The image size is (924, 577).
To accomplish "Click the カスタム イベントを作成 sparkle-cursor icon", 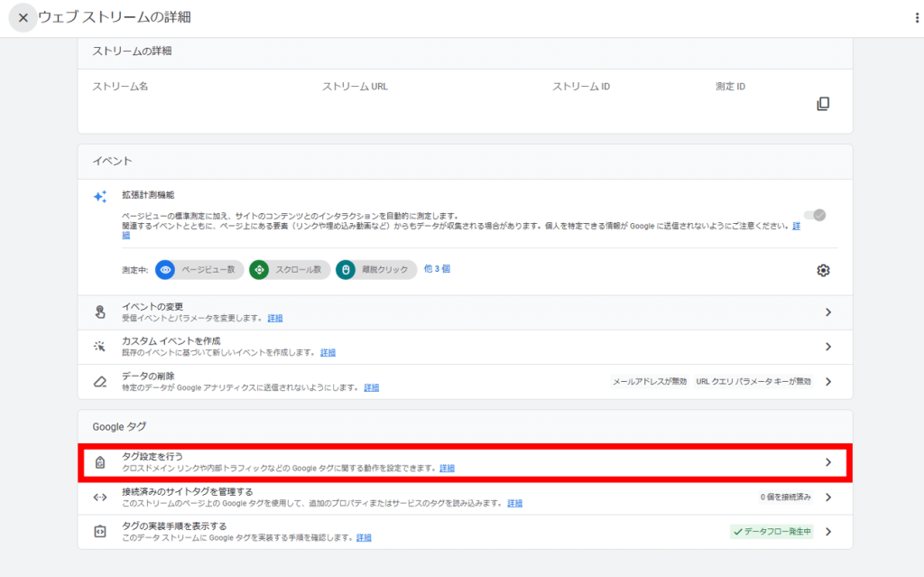I will (x=100, y=347).
